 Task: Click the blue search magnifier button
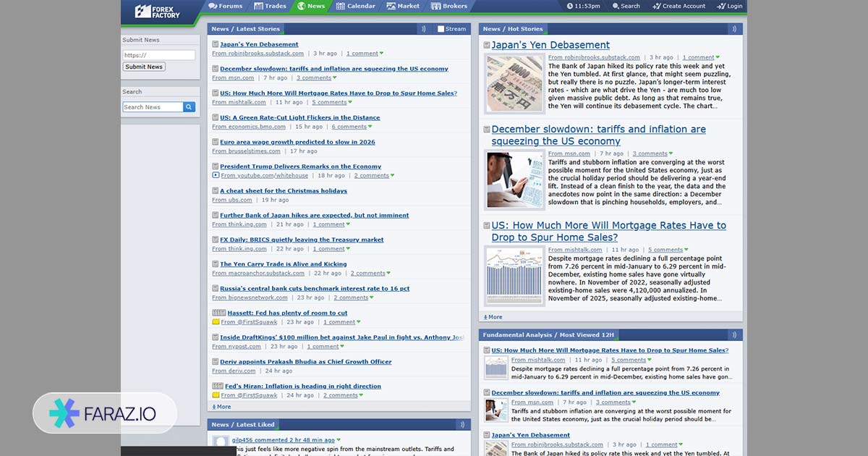[x=189, y=107]
